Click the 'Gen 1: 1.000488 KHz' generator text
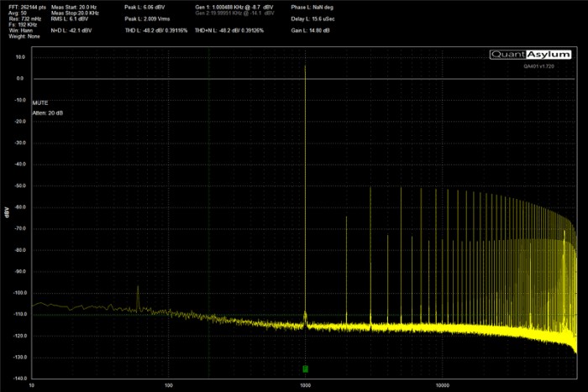This screenshot has height=392, width=588. (x=234, y=7)
